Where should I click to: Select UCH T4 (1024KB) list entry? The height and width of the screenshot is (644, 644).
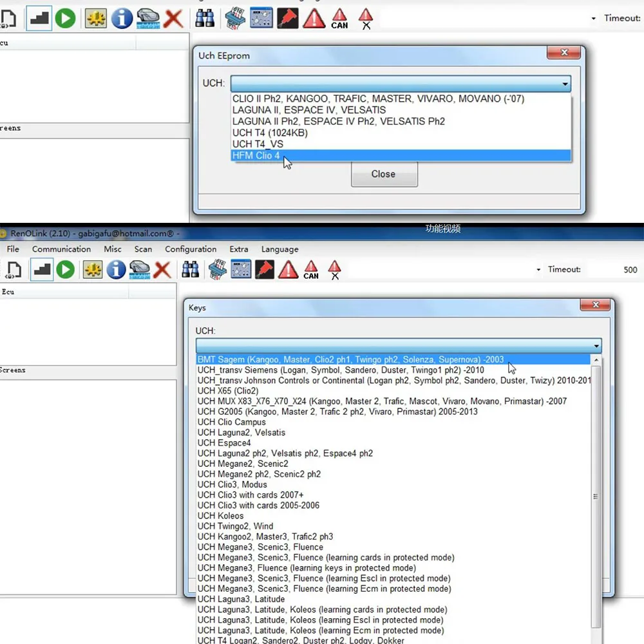270,133
